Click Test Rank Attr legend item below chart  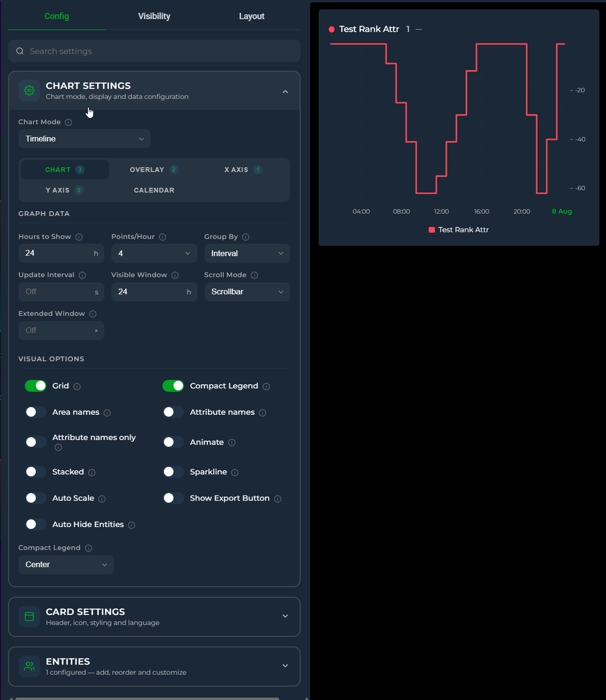pos(459,230)
